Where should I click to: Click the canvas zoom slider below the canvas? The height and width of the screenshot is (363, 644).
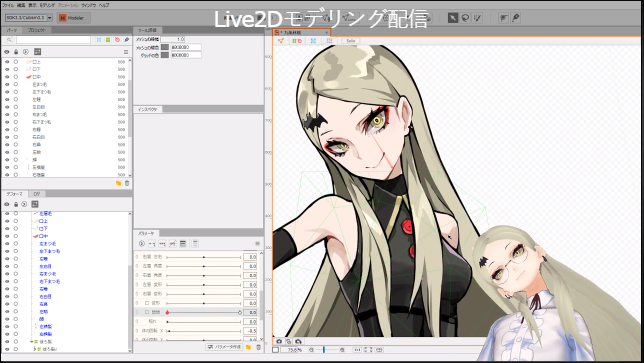[327, 350]
